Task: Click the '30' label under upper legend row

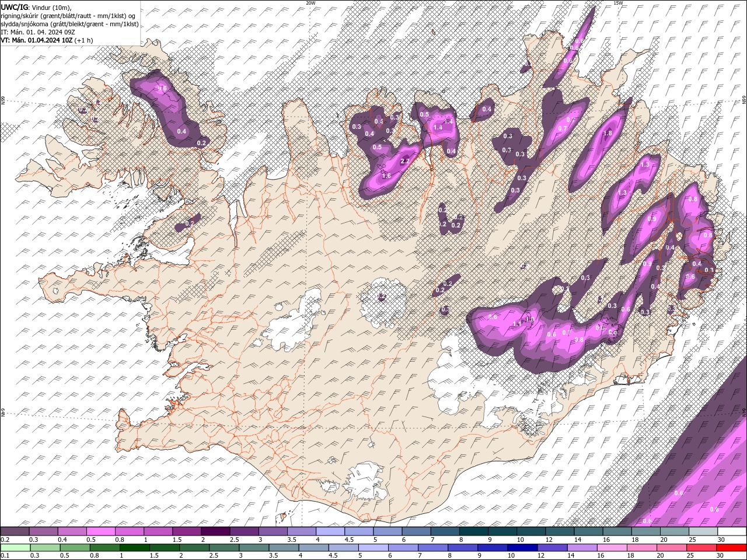Action: pos(722,540)
